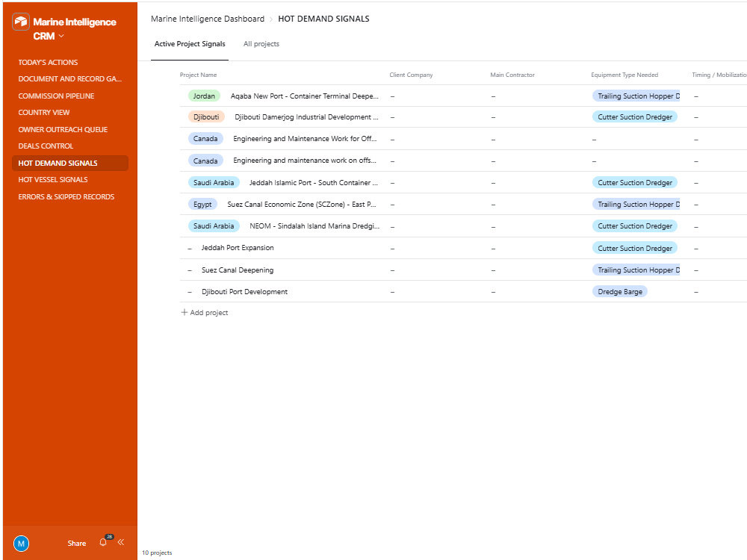747x560 pixels.
Task: Click the Client Company column header
Action: 411,75
